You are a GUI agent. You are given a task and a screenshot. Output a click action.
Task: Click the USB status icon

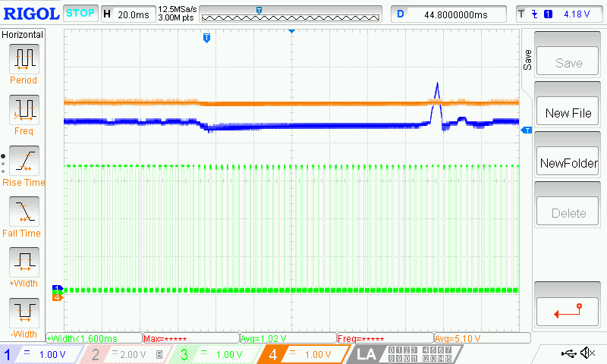568,353
